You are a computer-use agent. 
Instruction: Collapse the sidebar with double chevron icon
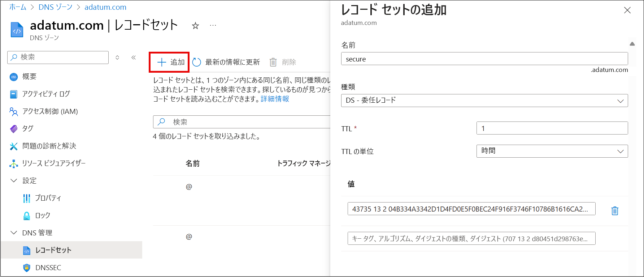(134, 57)
